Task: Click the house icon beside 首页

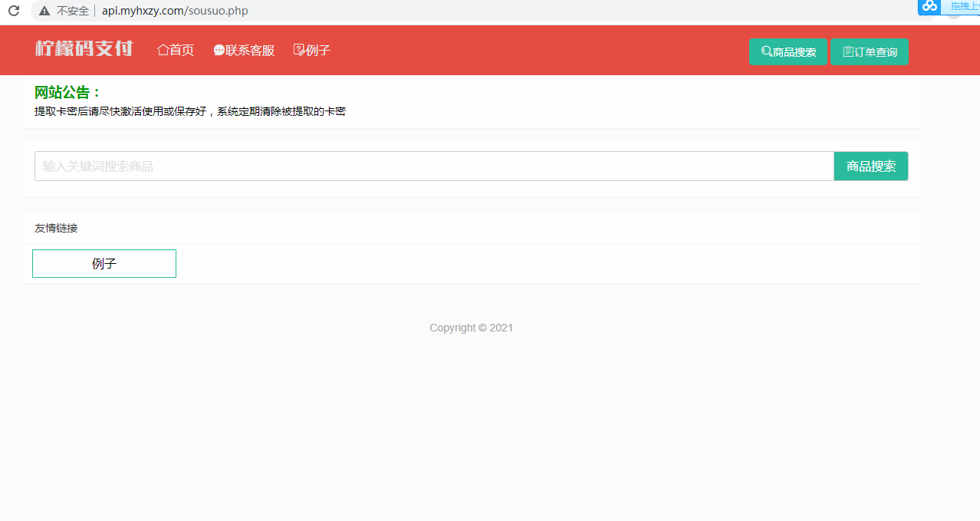Action: pyautogui.click(x=163, y=50)
